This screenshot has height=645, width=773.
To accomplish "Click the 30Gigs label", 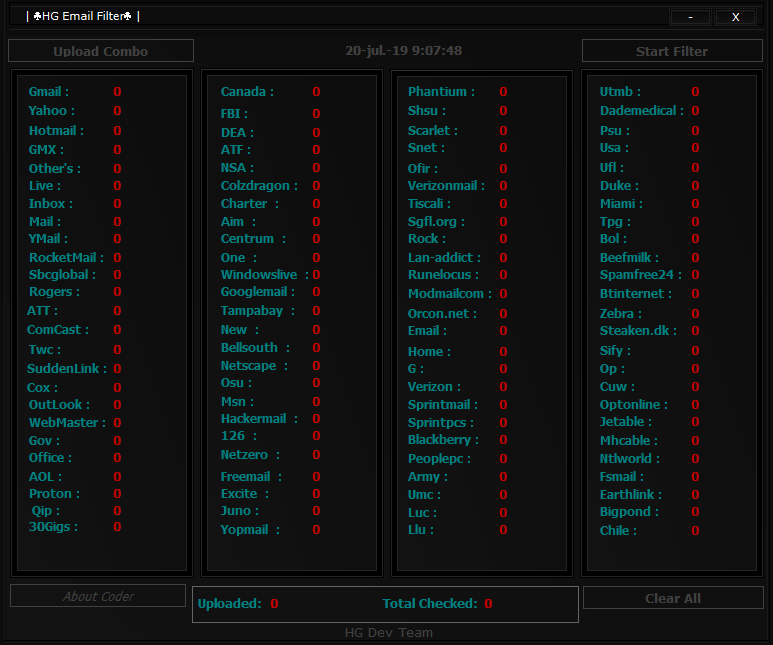I will 53,527.
